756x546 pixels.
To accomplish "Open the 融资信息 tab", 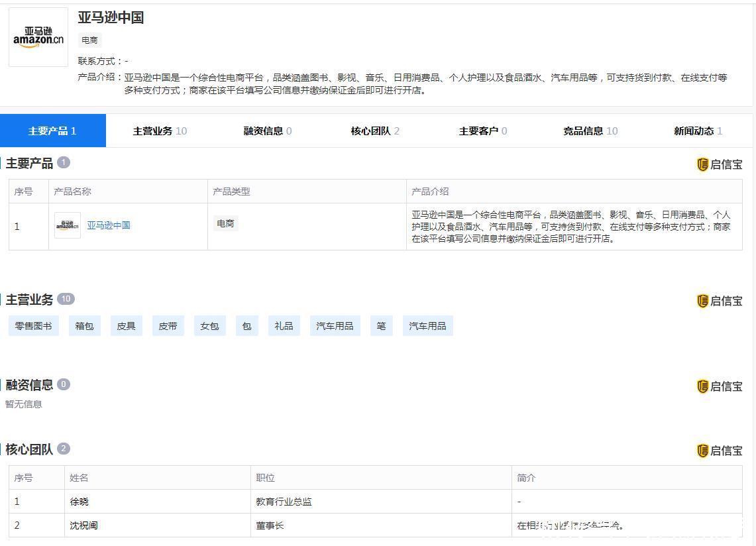I will pyautogui.click(x=267, y=131).
